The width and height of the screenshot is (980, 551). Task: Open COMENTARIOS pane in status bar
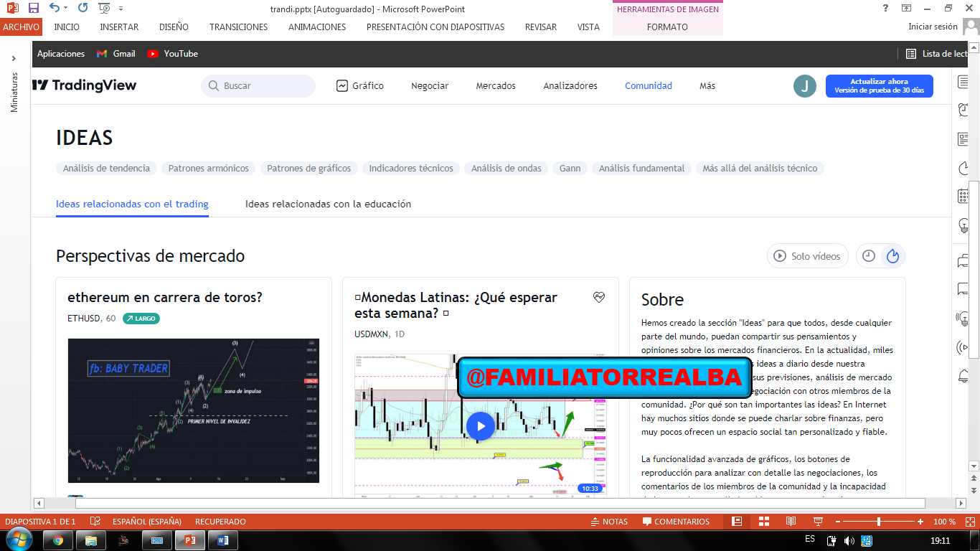676,522
